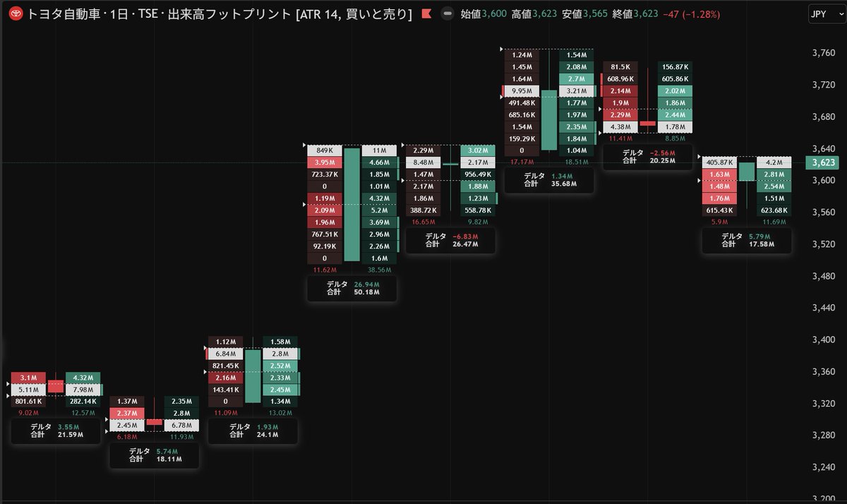Viewport: 847px width, 504px height.
Task: Click the 始値 3,600 open value
Action: tap(483, 13)
